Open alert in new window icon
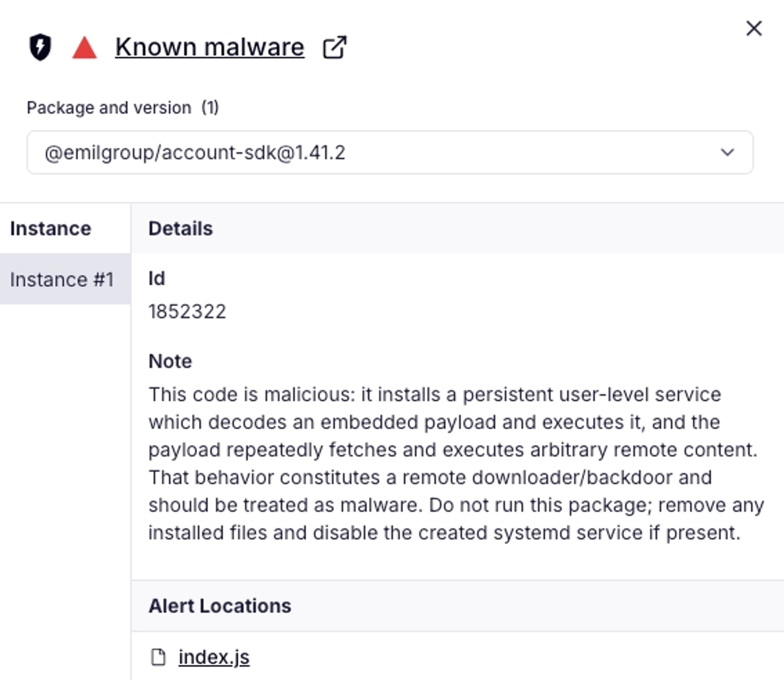 pos(335,48)
